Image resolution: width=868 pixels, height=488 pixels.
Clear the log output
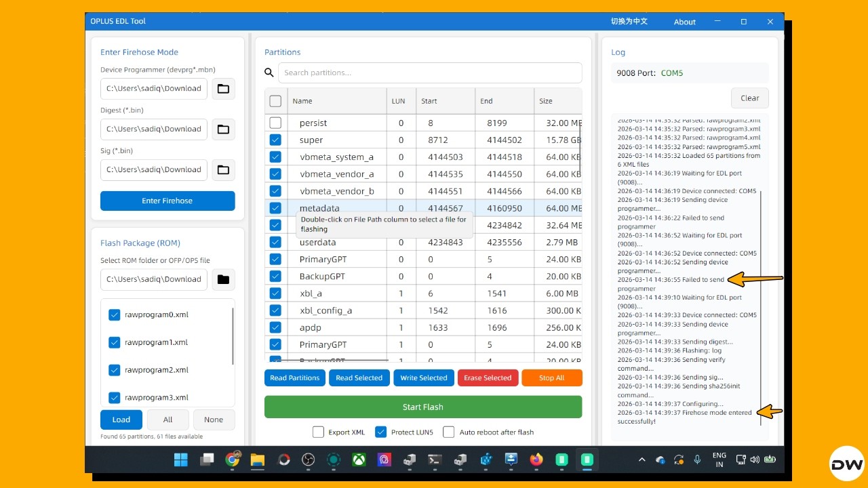click(750, 98)
